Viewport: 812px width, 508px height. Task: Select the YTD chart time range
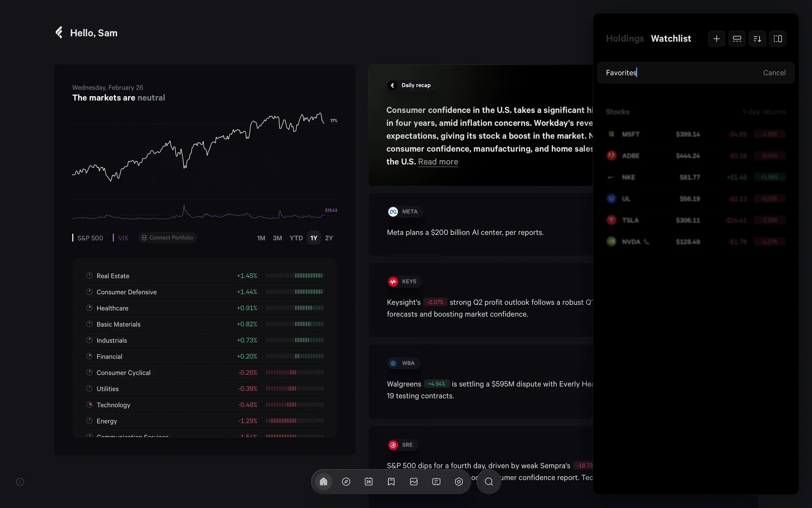tap(296, 238)
